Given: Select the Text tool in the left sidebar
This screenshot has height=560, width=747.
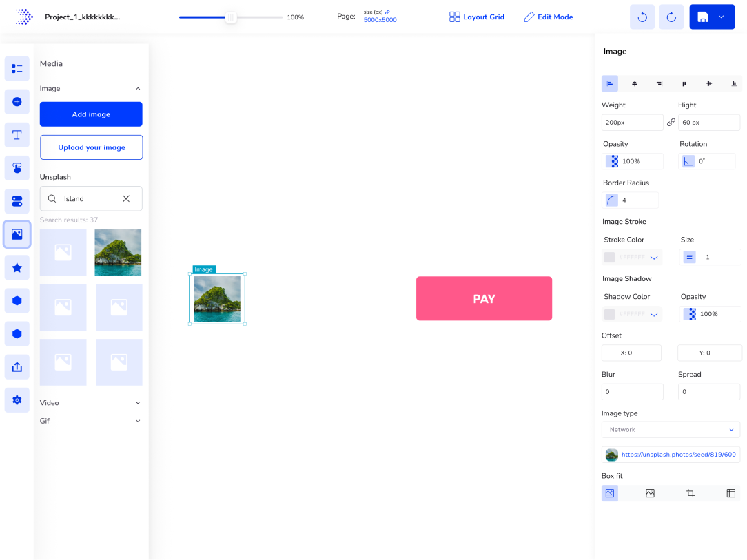Looking at the screenshot, I should (x=17, y=134).
